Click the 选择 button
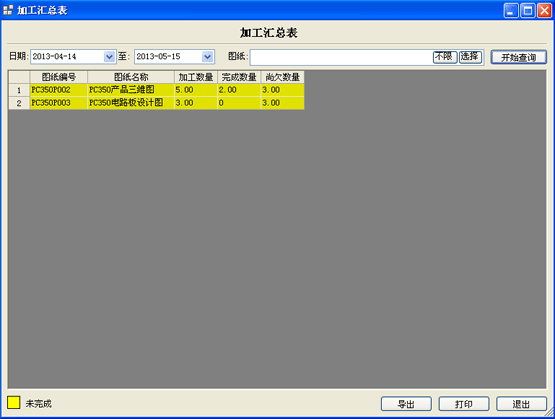 [x=471, y=57]
